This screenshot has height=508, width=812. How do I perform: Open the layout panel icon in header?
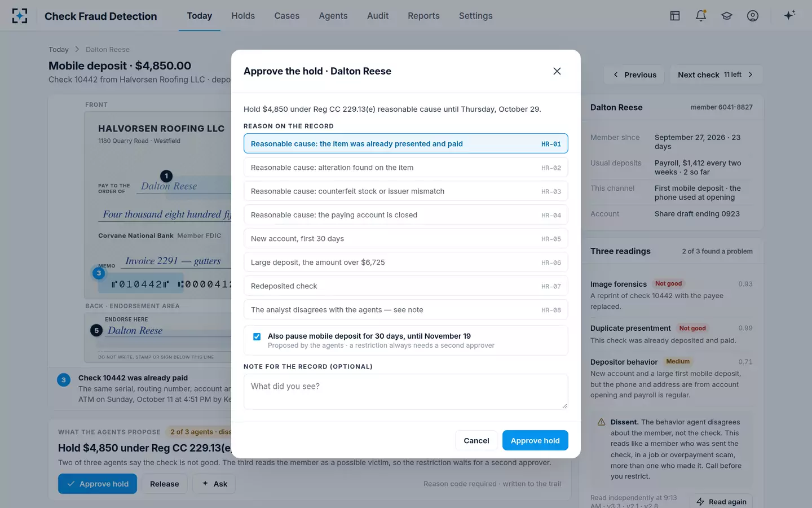click(x=675, y=16)
